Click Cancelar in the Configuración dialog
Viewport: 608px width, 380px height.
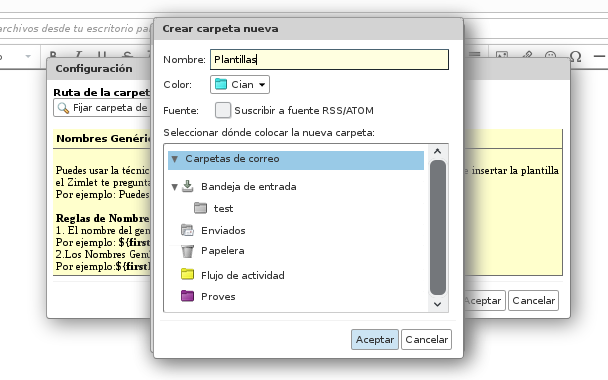[x=534, y=301]
